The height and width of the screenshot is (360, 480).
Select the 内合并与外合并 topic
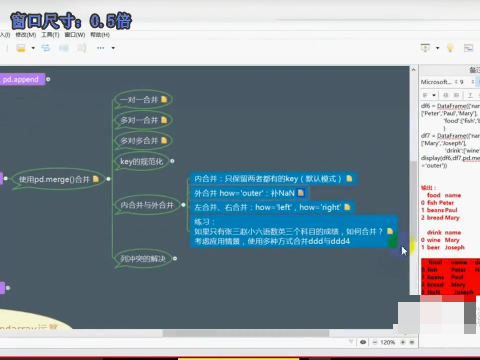147,205
